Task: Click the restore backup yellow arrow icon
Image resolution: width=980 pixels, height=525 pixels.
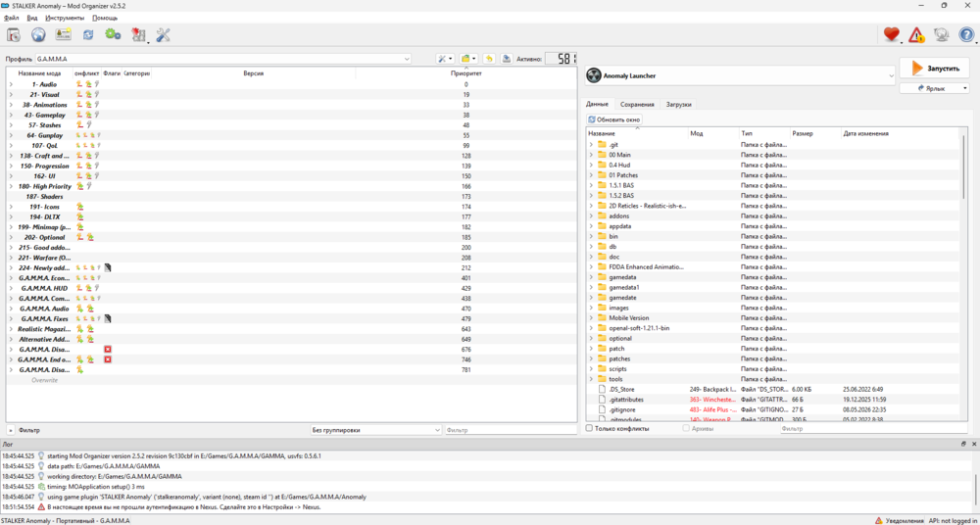Action: (489, 59)
